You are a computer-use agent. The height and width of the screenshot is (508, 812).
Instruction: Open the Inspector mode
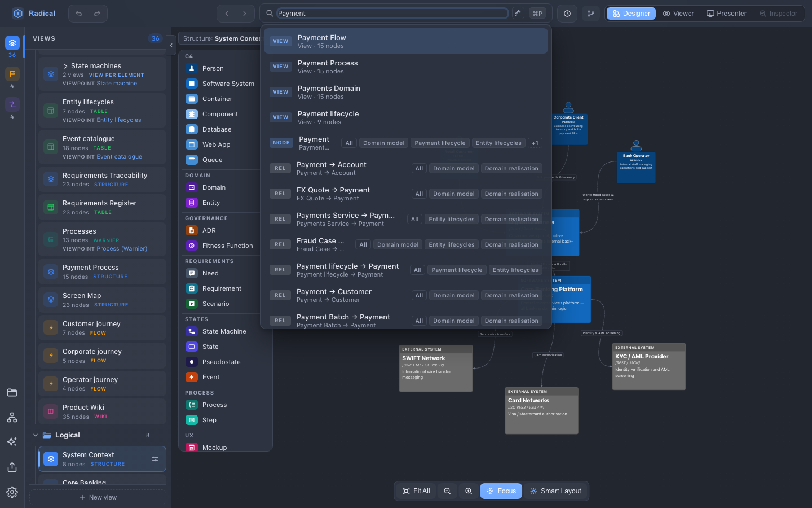click(x=779, y=14)
